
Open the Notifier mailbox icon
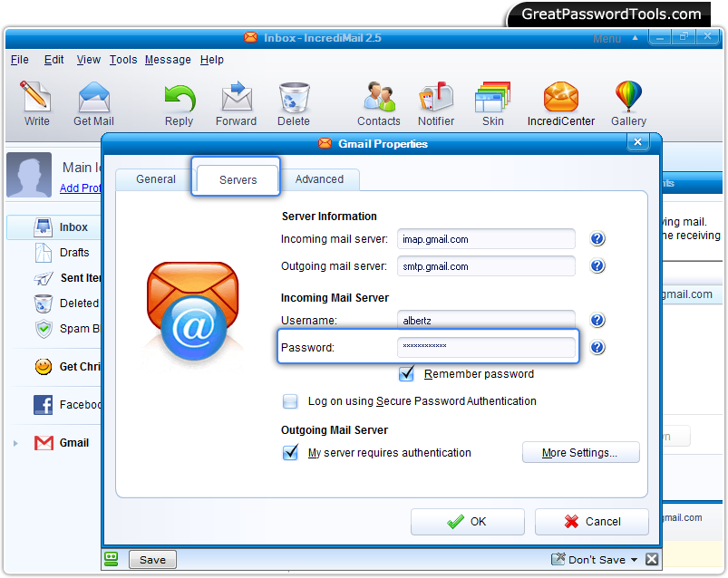tap(436, 97)
